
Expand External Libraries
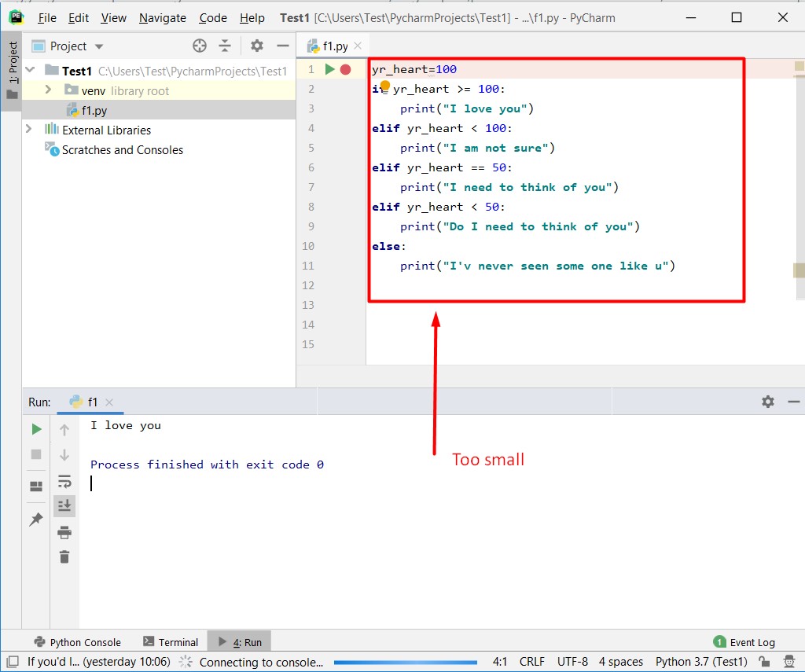(29, 130)
